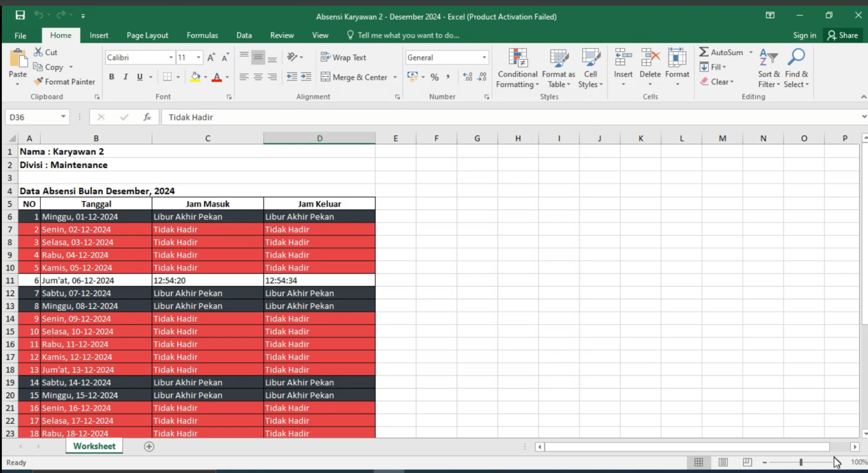Apply Percent Style number format

click(434, 77)
